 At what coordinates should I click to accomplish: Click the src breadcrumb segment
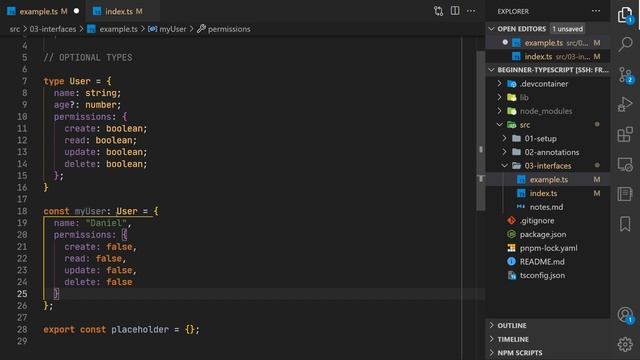tap(15, 29)
